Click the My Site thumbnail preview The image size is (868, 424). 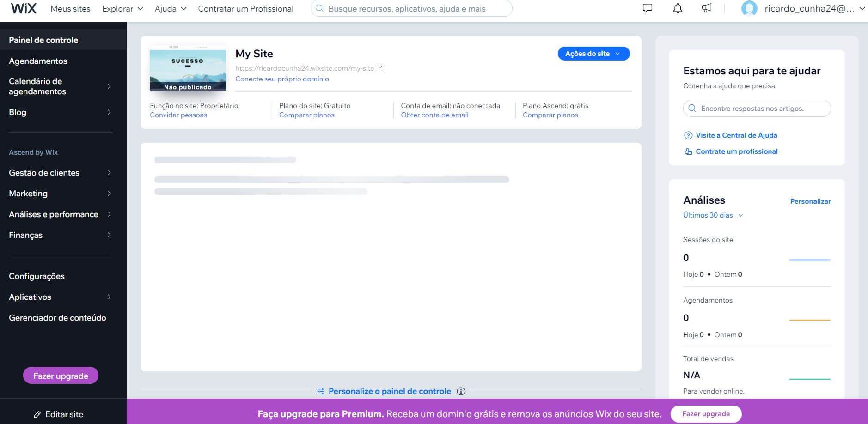[188, 68]
